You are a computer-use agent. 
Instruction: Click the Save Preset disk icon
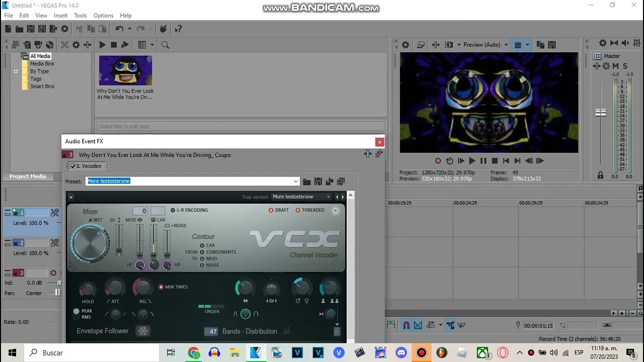click(x=318, y=182)
